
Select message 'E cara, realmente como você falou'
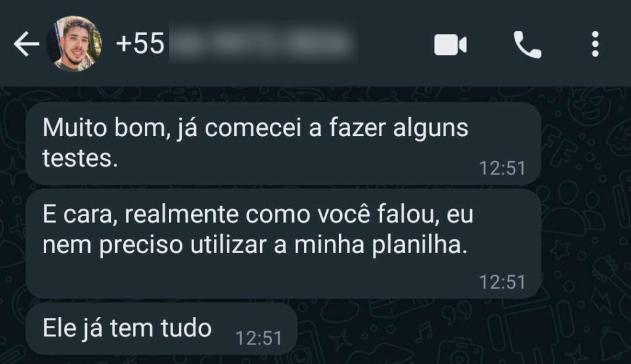283,244
